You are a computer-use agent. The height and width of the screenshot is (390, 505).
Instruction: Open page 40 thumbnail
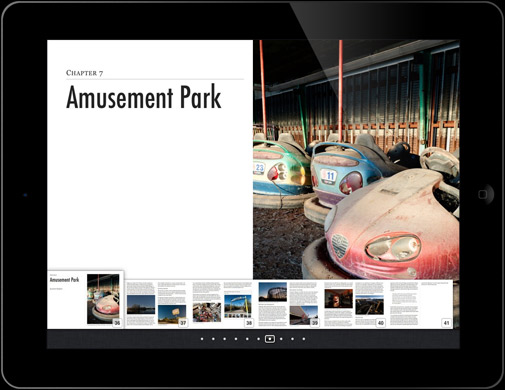tap(354, 304)
